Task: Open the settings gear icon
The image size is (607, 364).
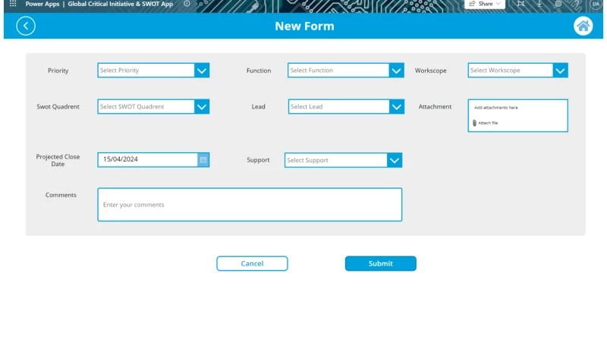Action: tap(558, 4)
